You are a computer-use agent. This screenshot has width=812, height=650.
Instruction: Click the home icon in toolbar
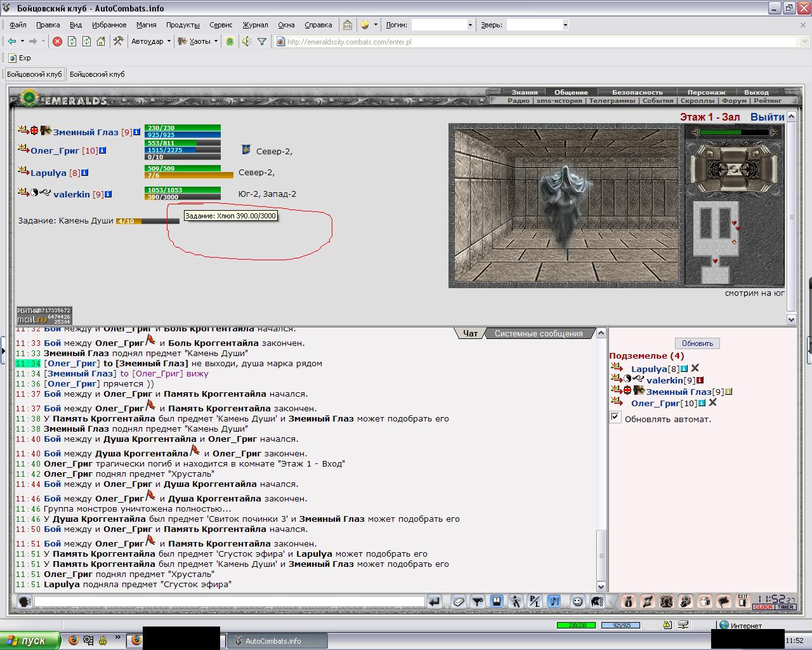coord(101,41)
